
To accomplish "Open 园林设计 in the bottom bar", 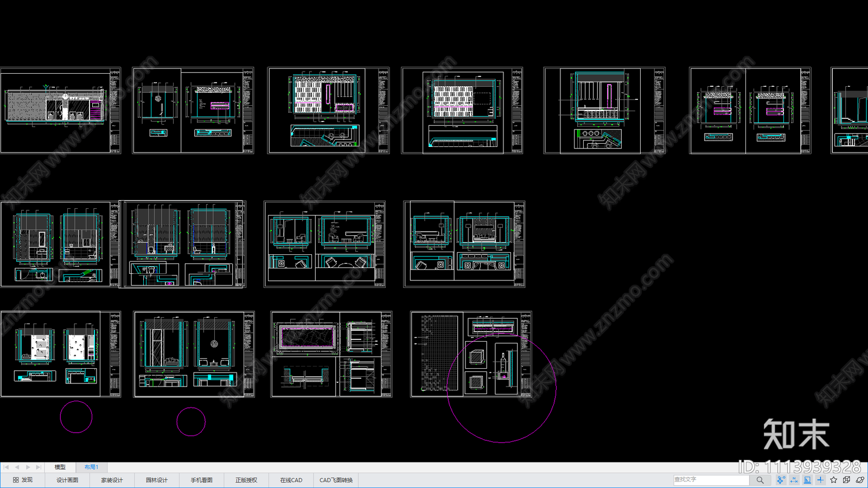I will coord(157,480).
